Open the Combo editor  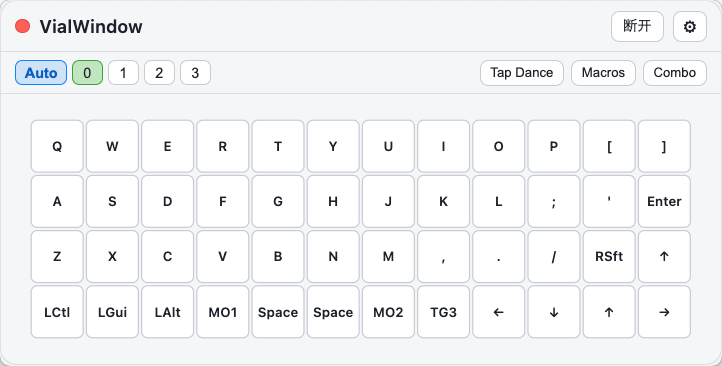pos(675,73)
